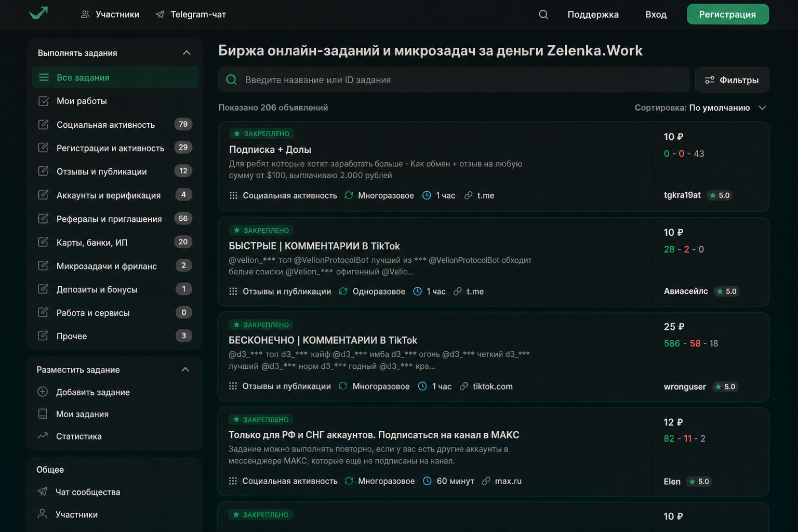This screenshot has width=798, height=532.
Task: Collapse the Выполнять задания section
Action: 187,53
